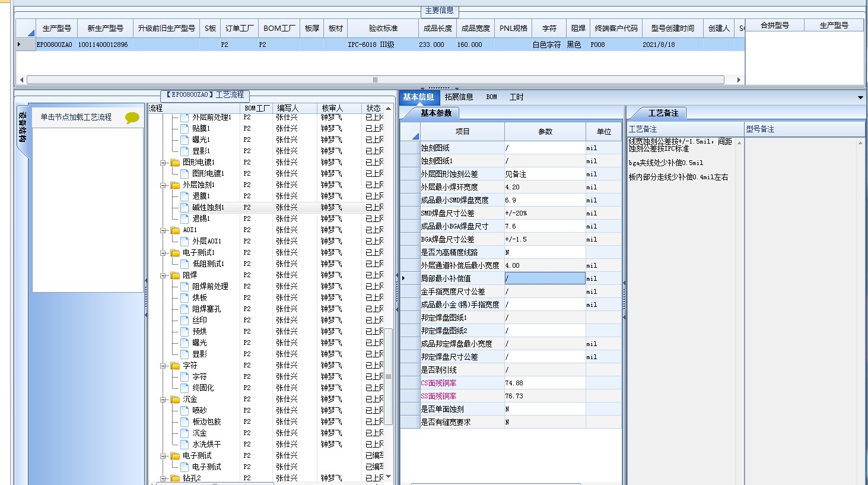
Task: Collapse the 字符 folder node
Action: click(163, 366)
